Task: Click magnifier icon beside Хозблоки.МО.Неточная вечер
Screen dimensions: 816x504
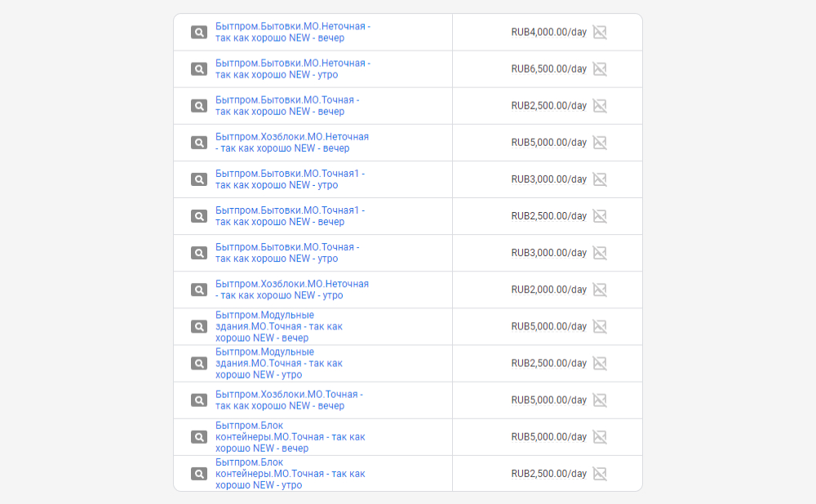Action: (199, 143)
